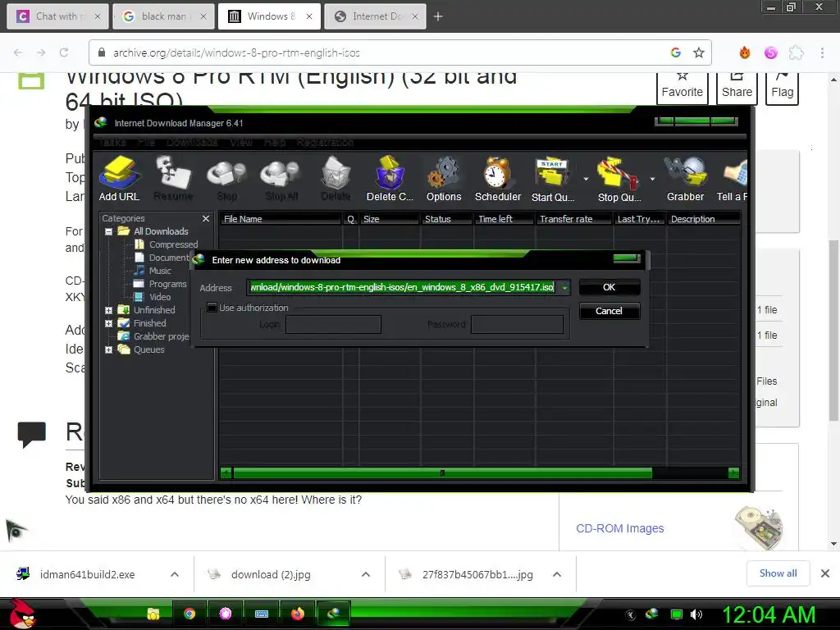840x630 pixels.
Task: Switch to the Chat with browser tab
Action: click(57, 16)
